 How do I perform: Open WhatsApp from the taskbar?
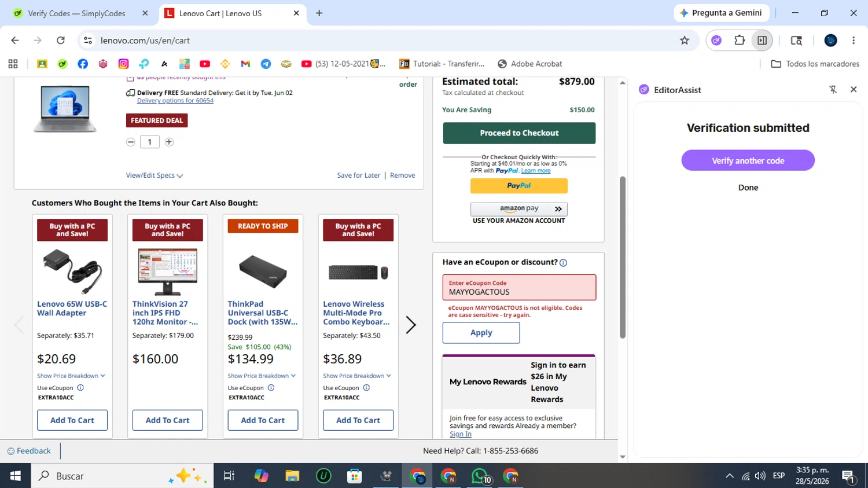480,476
